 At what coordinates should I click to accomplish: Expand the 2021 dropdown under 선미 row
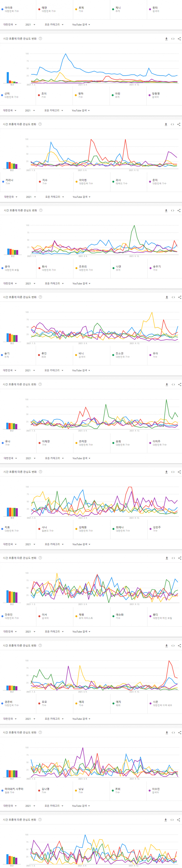pyautogui.click(x=30, y=110)
